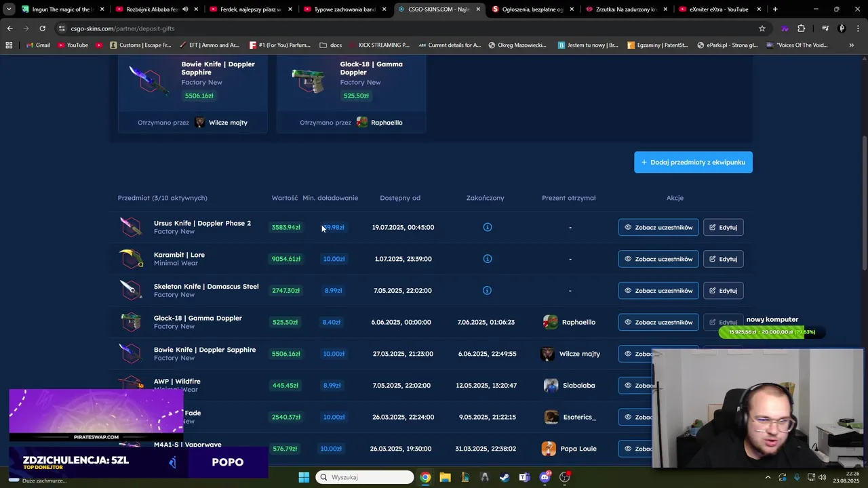Viewport: 868px width, 488px height.
Task: Open Microsoft Teams from taskbar
Action: (x=524, y=477)
